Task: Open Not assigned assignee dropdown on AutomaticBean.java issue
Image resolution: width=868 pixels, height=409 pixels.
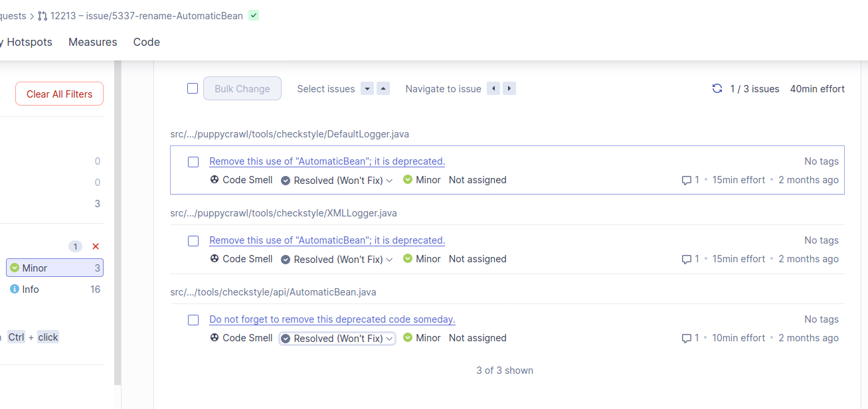Action: click(477, 338)
